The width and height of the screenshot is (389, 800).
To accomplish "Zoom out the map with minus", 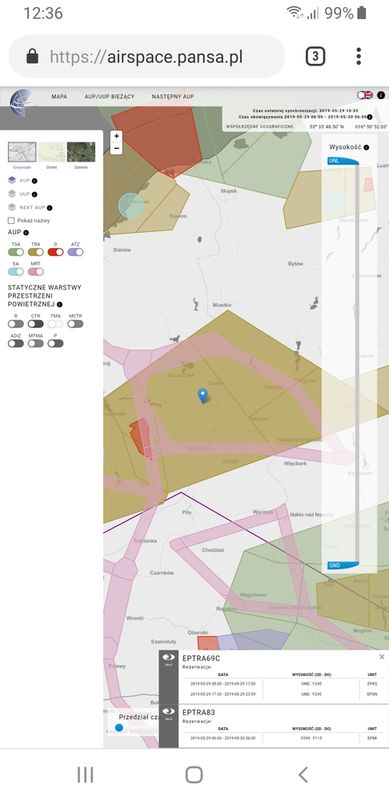I will [117, 148].
